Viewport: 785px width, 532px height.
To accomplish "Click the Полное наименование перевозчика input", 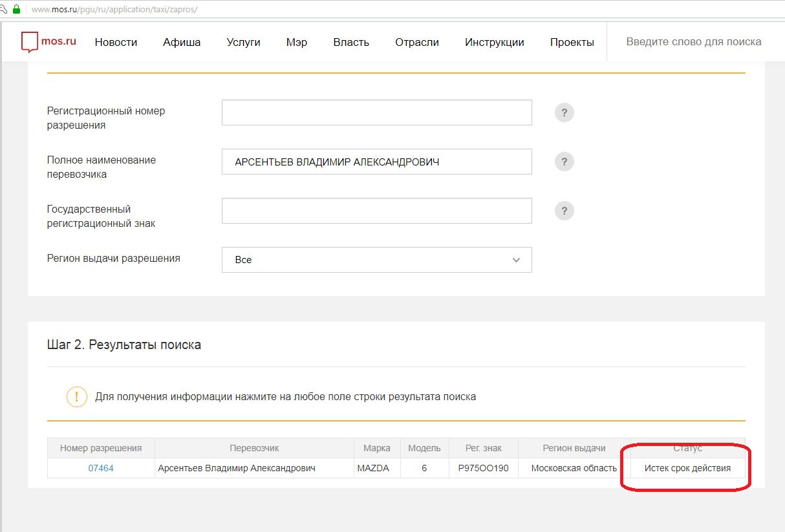I will pos(377,162).
